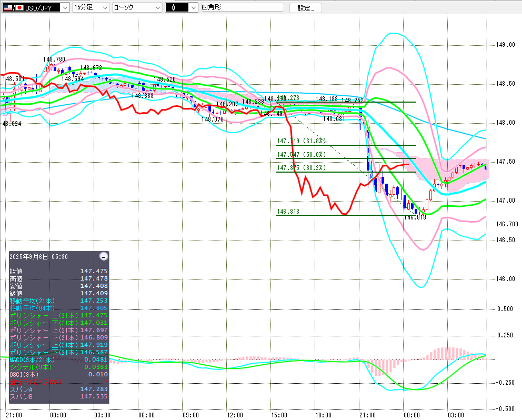Select the 高値 147.478 row

click(58, 279)
